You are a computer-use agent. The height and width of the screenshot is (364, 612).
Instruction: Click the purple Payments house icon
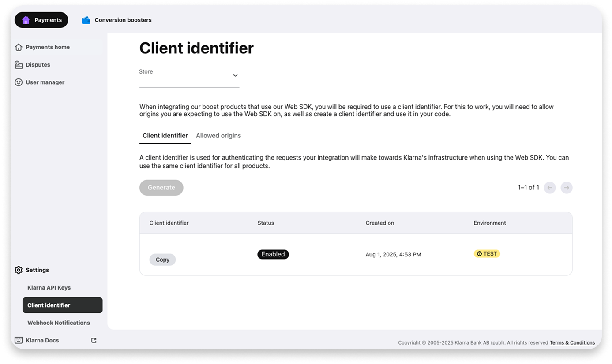[26, 20]
